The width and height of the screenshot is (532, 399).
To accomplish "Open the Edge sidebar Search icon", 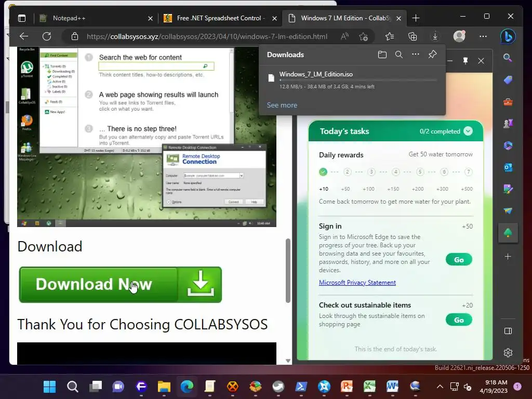I will [508, 58].
